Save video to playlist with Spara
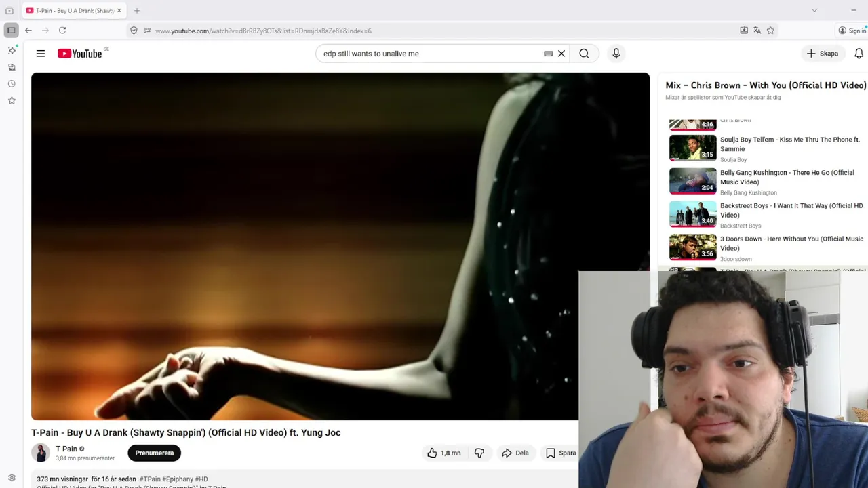This screenshot has width=868, height=488. pos(561,453)
